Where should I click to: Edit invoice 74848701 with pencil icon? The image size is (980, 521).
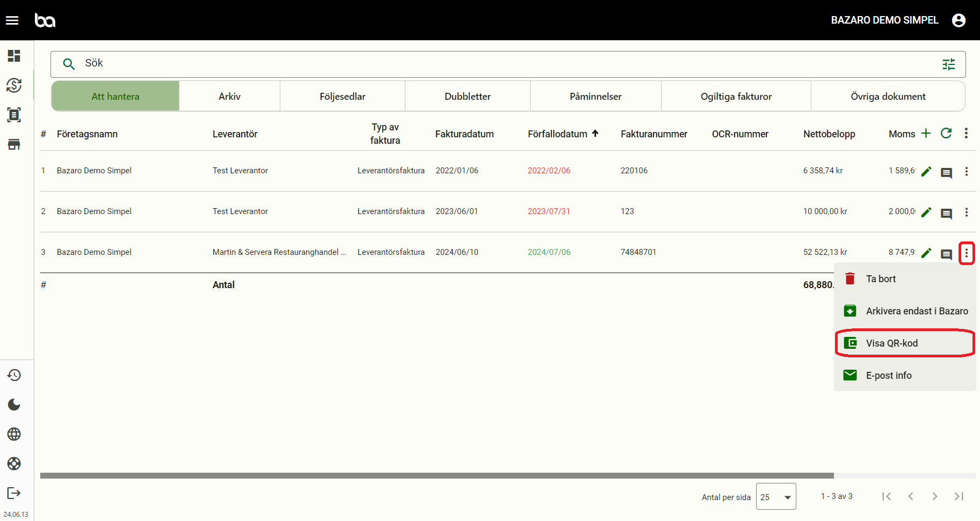click(x=926, y=253)
